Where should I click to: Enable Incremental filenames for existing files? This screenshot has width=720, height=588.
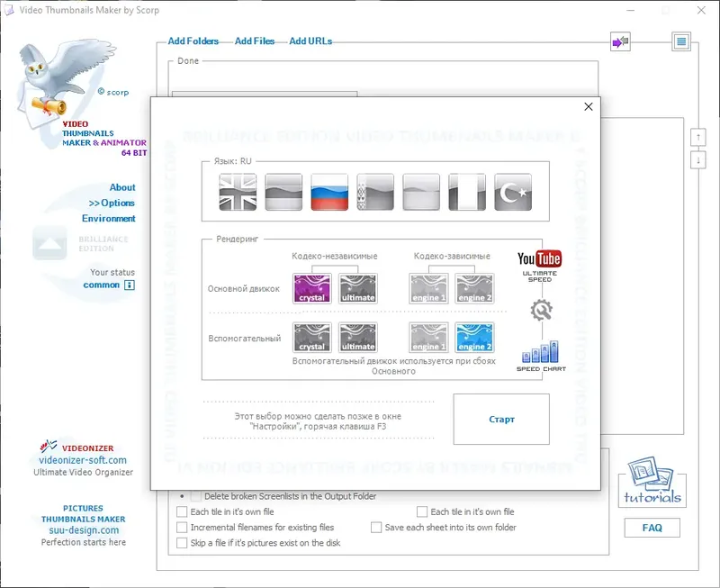tap(181, 527)
